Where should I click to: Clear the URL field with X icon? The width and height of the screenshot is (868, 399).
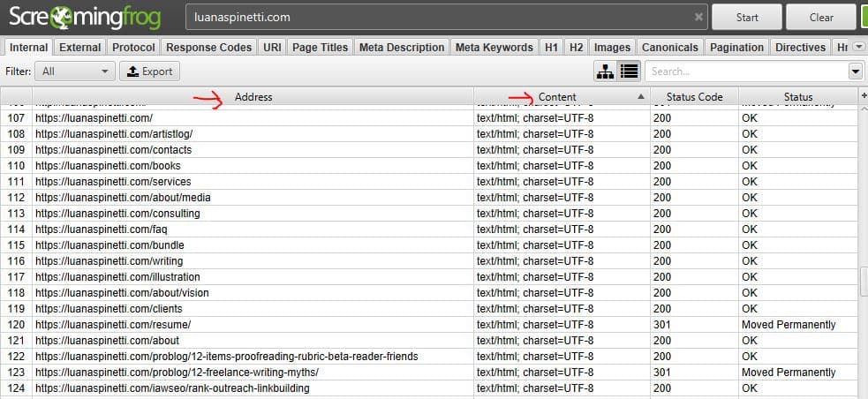click(x=698, y=17)
